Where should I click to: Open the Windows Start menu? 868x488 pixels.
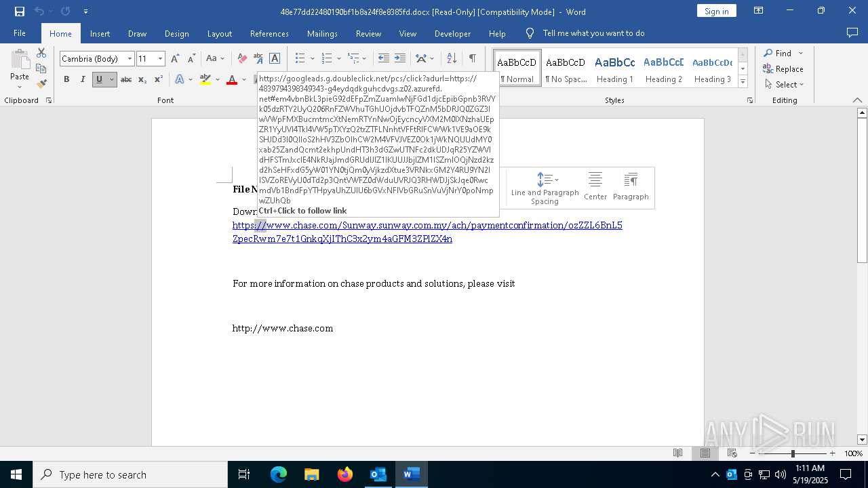[x=16, y=474]
